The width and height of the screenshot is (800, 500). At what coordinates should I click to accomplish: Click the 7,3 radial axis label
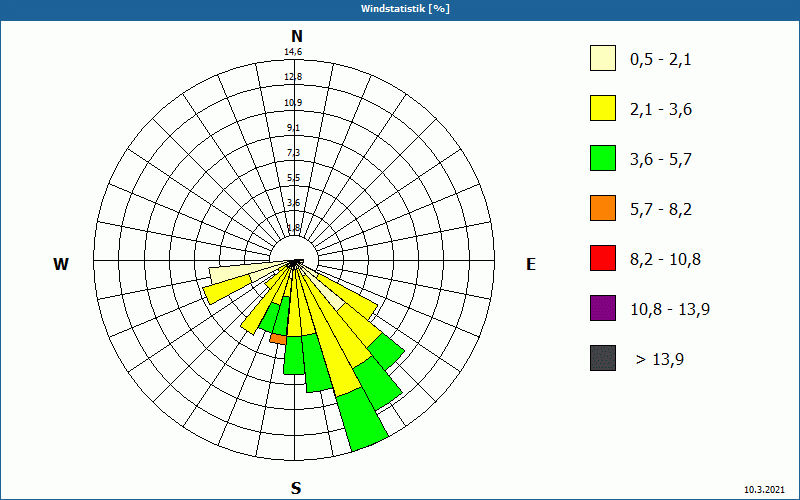(x=293, y=153)
